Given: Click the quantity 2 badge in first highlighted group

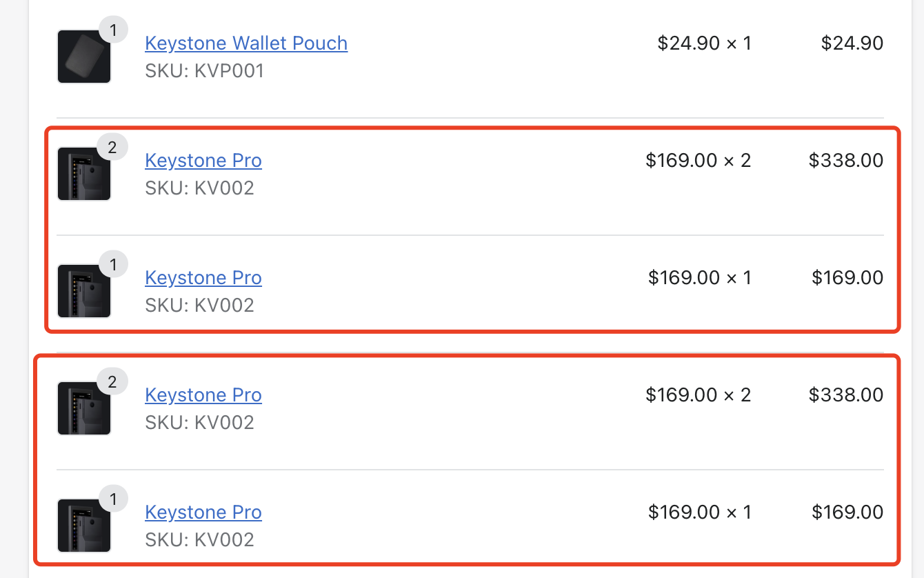Looking at the screenshot, I should [x=112, y=147].
